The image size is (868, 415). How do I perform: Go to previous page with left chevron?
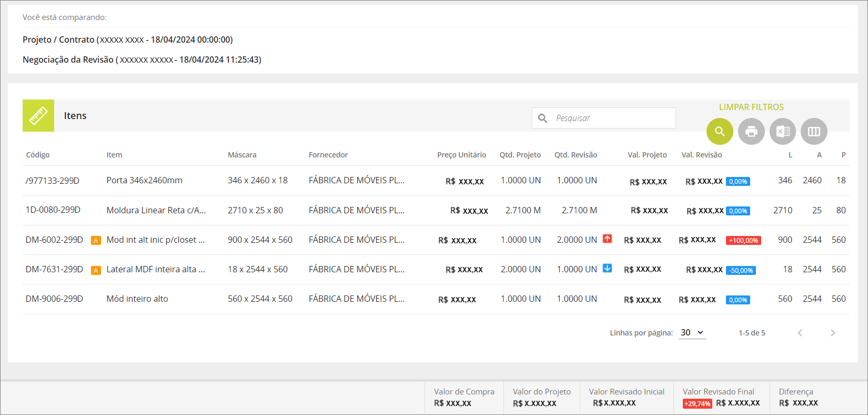800,333
